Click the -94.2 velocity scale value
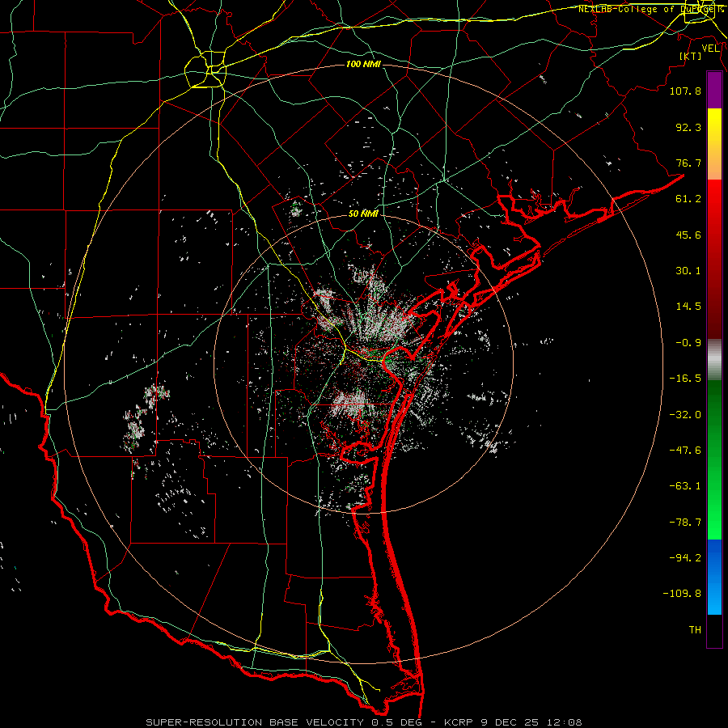 pos(685,558)
